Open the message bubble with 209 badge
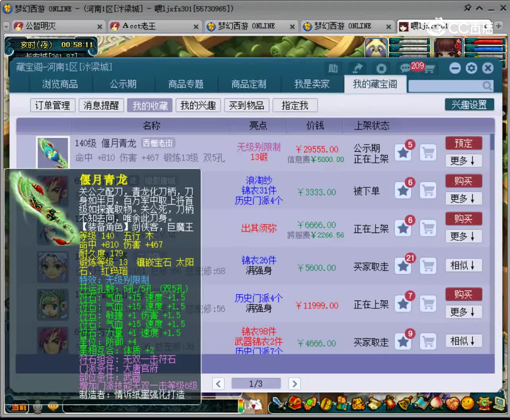This screenshot has height=420, width=510. click(406, 68)
